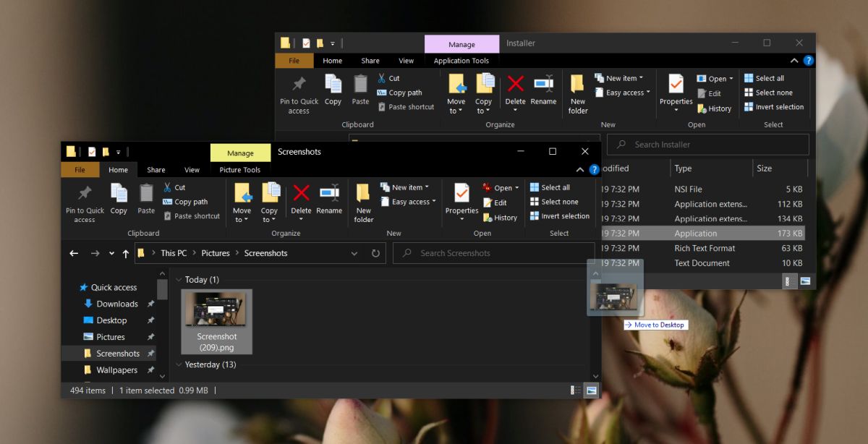Click Invert selection in Installer window
The width and height of the screenshot is (868, 444).
(774, 107)
